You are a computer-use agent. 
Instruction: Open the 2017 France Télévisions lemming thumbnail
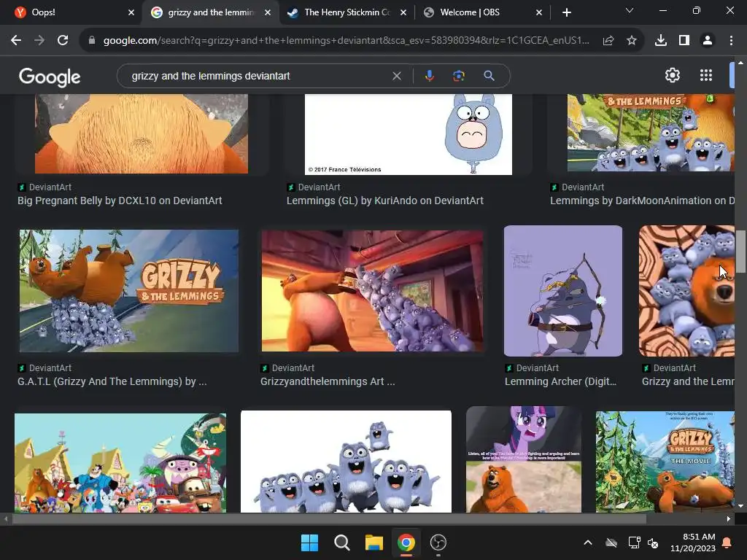(x=409, y=134)
